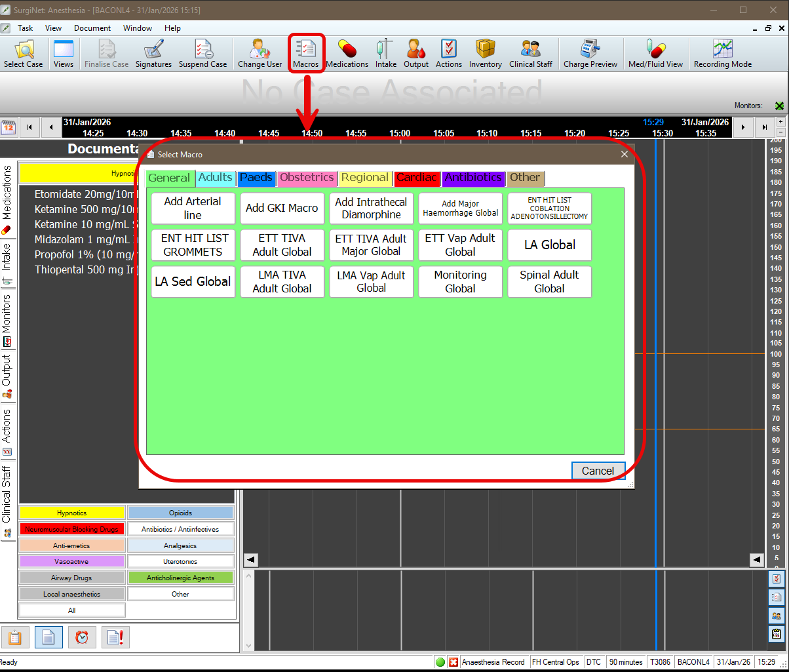Open the Select Case toolbar icon
789x672 pixels.
pos(24,54)
